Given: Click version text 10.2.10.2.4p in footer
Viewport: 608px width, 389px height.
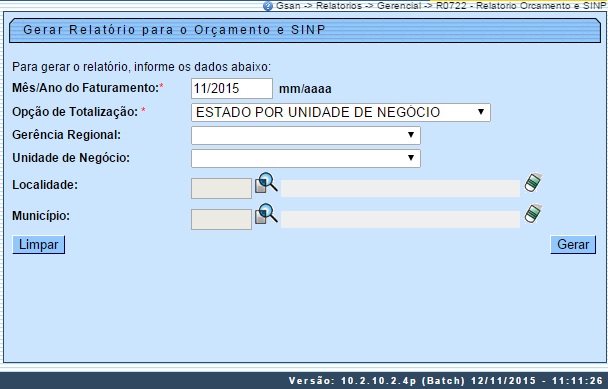Looking at the screenshot, I should tap(378, 380).
